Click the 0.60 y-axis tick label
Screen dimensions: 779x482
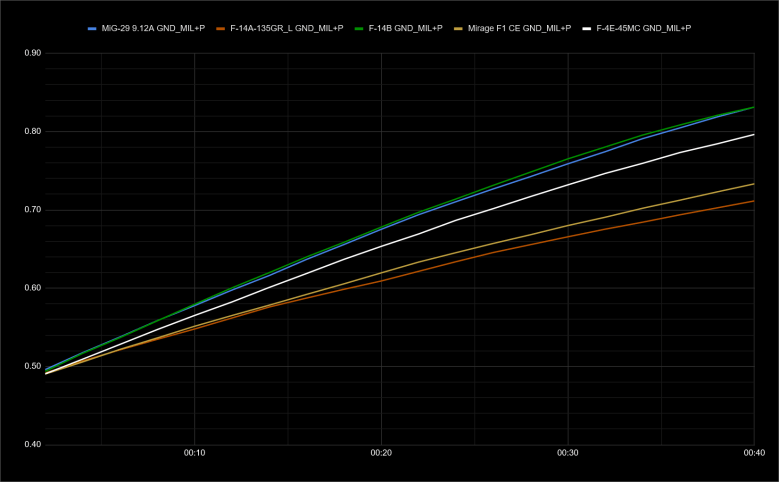click(x=31, y=288)
